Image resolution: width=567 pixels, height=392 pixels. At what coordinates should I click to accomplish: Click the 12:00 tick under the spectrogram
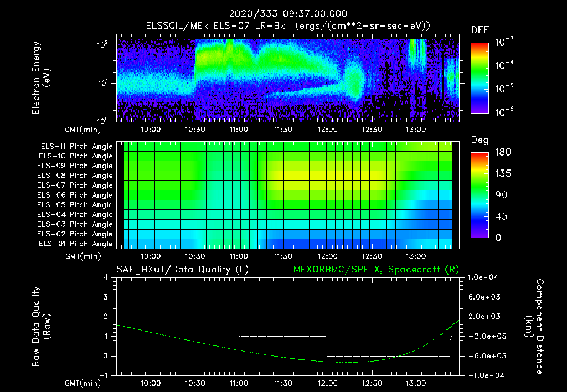[328, 130]
